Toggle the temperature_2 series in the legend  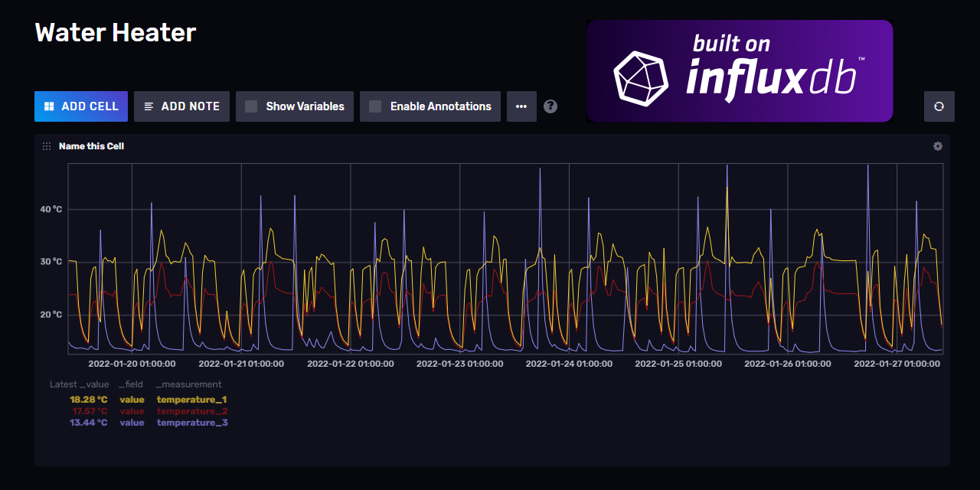tap(191, 410)
